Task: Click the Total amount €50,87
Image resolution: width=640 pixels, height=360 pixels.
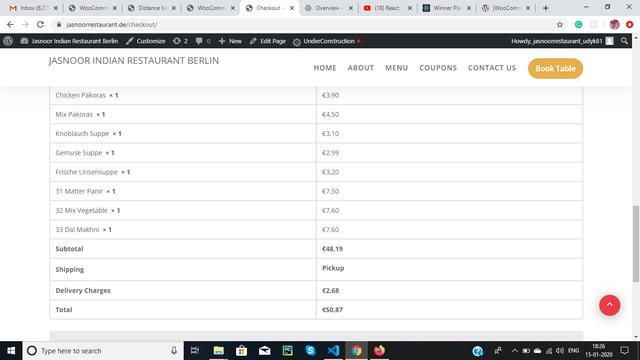Action: pos(332,309)
